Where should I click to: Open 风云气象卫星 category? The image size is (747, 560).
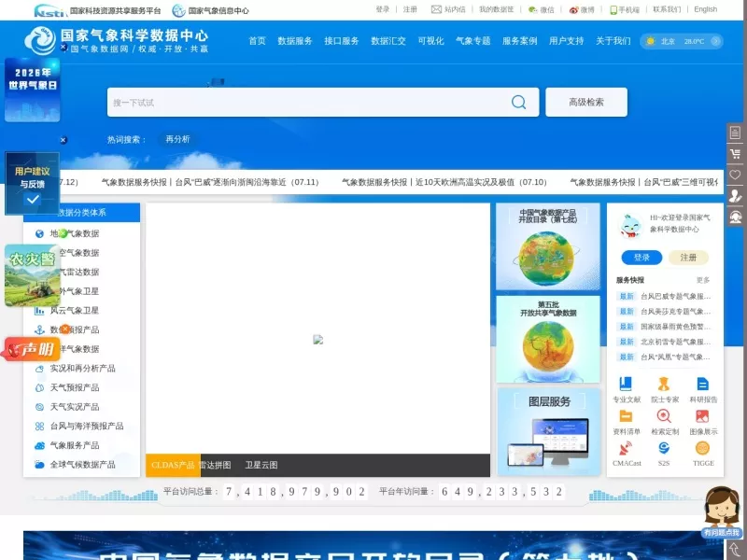pyautogui.click(x=75, y=311)
